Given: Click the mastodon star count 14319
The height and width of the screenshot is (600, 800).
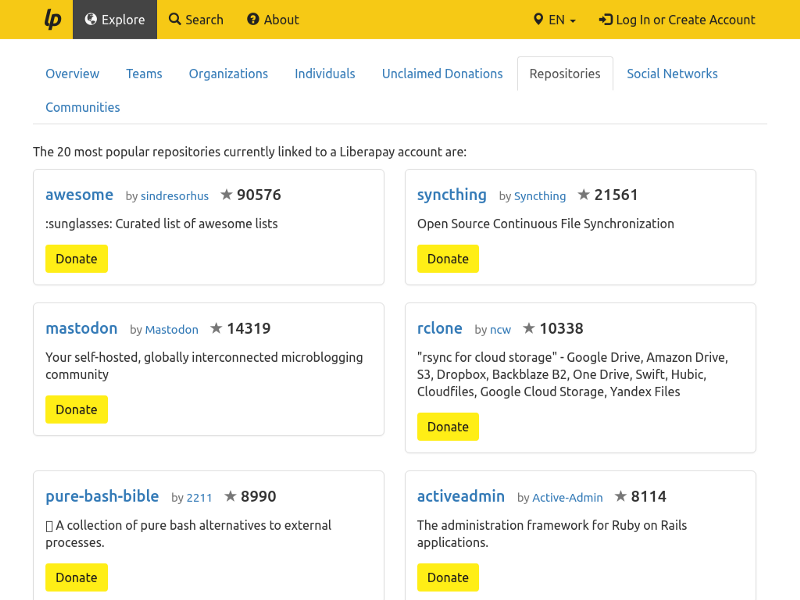Looking at the screenshot, I should click(248, 328).
